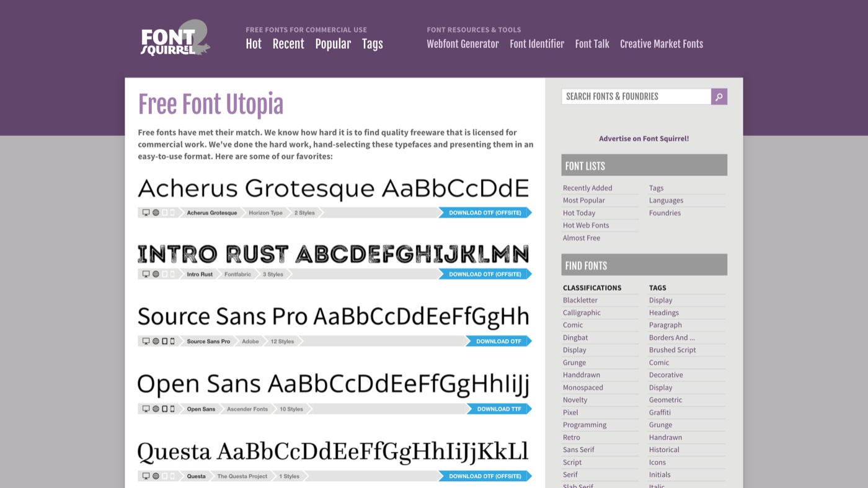Image resolution: width=868 pixels, height=488 pixels.
Task: Click desktop license icon in Source Sans Pro row
Action: (x=146, y=341)
